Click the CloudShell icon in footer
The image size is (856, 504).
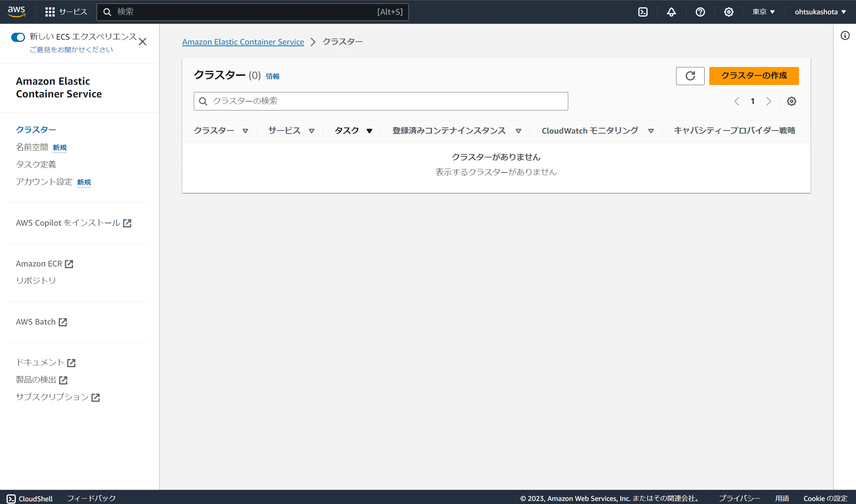(12, 499)
